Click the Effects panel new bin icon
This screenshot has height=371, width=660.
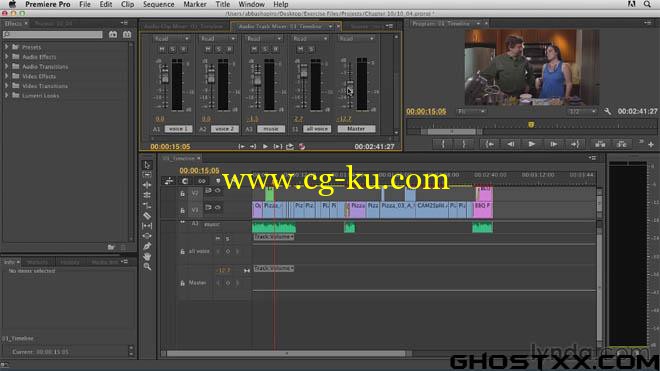pyautogui.click(x=111, y=247)
